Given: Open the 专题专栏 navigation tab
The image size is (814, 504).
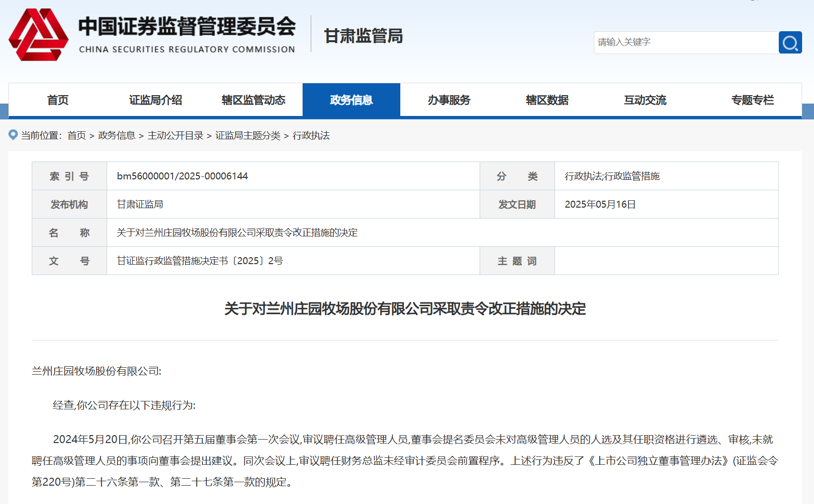Looking at the screenshot, I should 752,100.
